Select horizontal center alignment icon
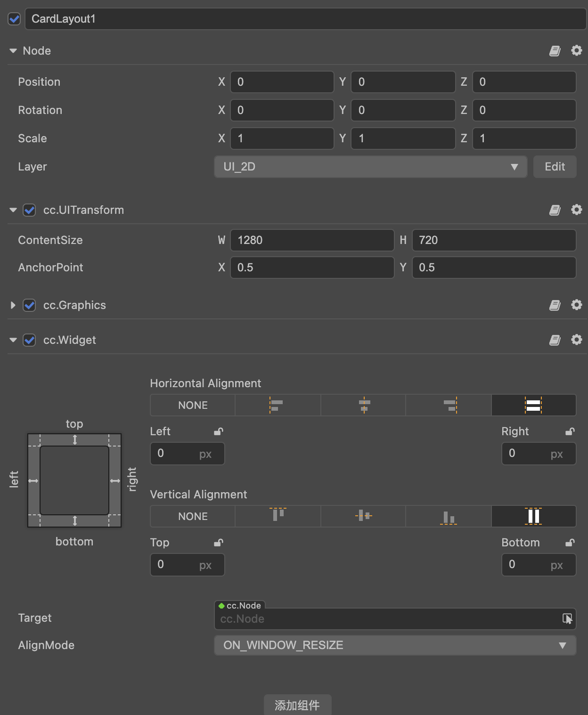Image resolution: width=588 pixels, height=715 pixels. [x=363, y=405]
